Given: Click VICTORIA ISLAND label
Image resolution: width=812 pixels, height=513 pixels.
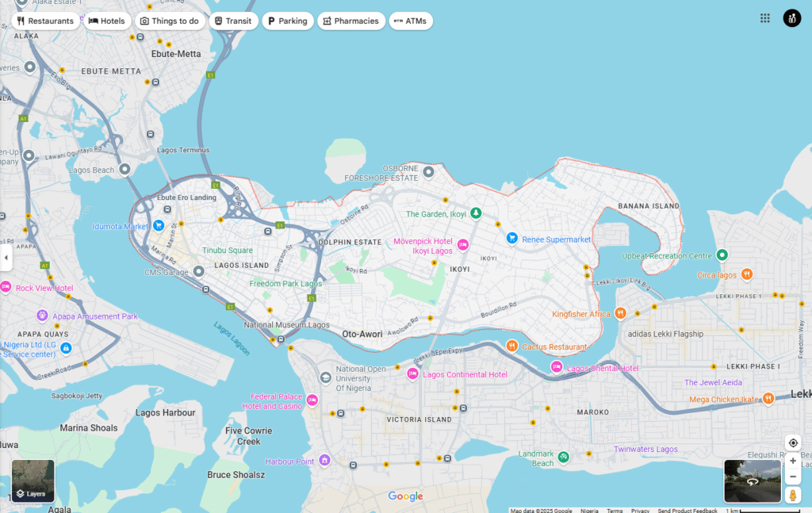Looking at the screenshot, I should [x=419, y=419].
